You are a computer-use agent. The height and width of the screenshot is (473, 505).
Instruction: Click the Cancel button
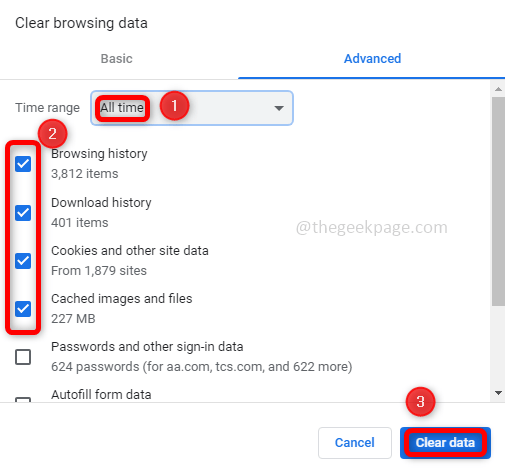(355, 443)
